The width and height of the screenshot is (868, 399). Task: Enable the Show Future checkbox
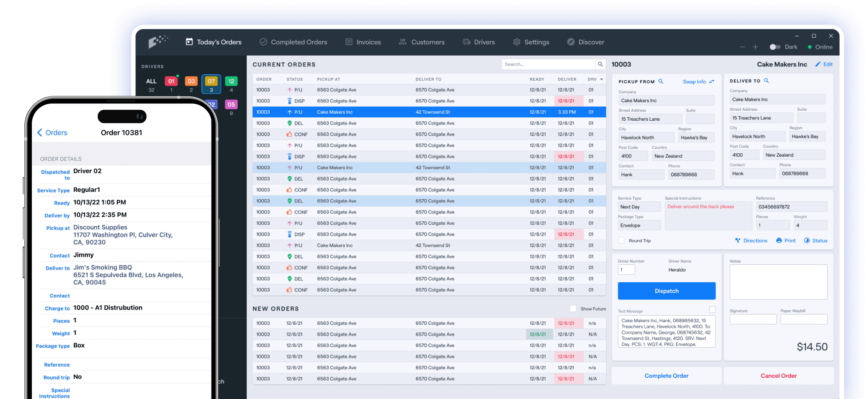tap(573, 309)
